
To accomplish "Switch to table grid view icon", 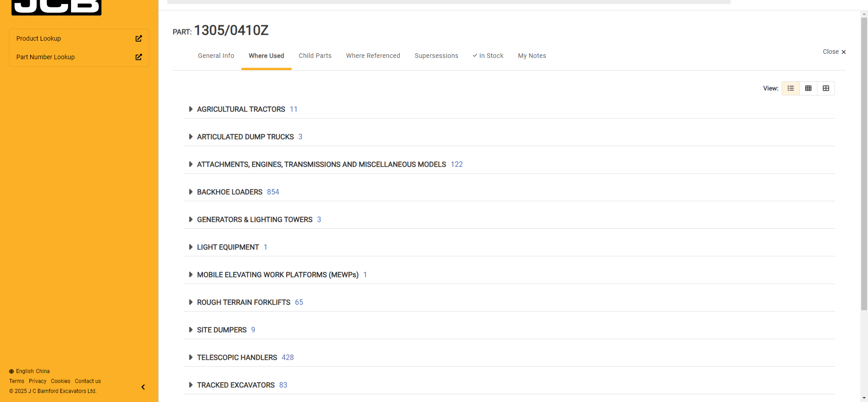I will 808,88.
